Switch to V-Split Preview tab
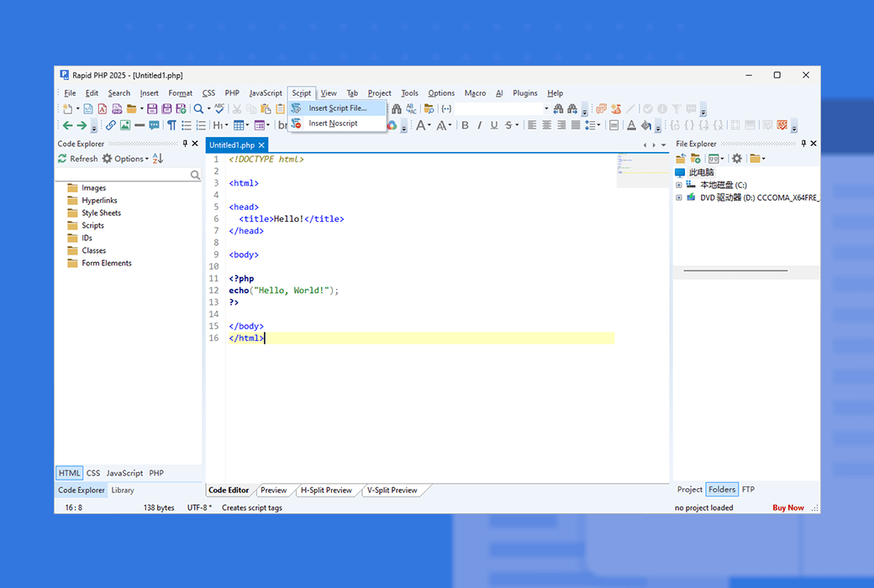Screen dimensions: 874x588 pos(392,491)
